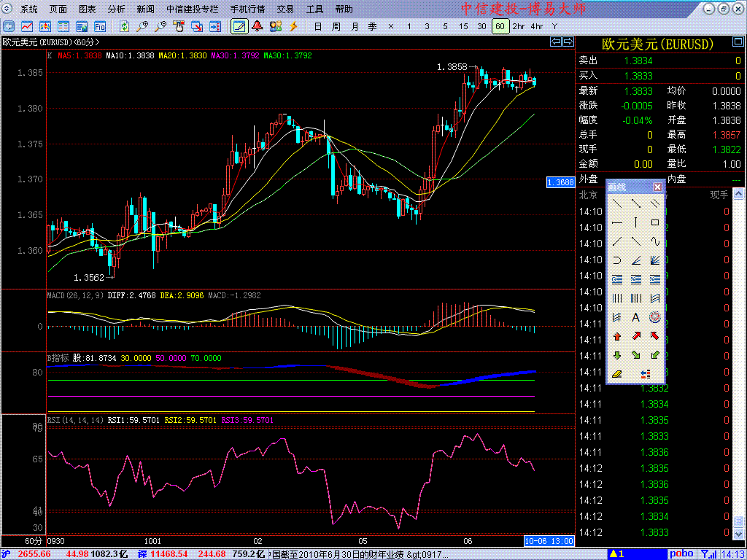Select the text annotation A tool
The image size is (747, 560).
[635, 317]
